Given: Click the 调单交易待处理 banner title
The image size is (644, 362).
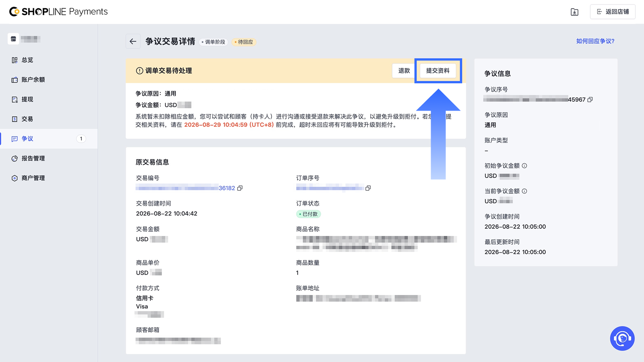Looking at the screenshot, I should coord(169,71).
